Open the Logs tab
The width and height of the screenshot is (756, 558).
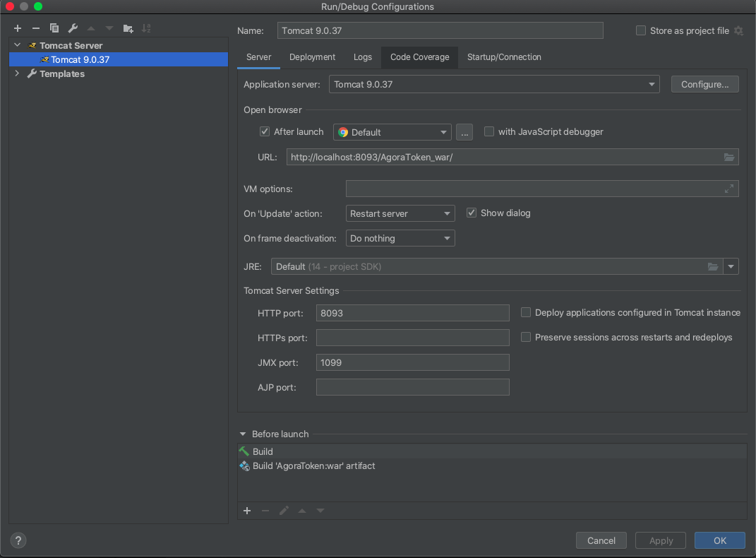(363, 57)
